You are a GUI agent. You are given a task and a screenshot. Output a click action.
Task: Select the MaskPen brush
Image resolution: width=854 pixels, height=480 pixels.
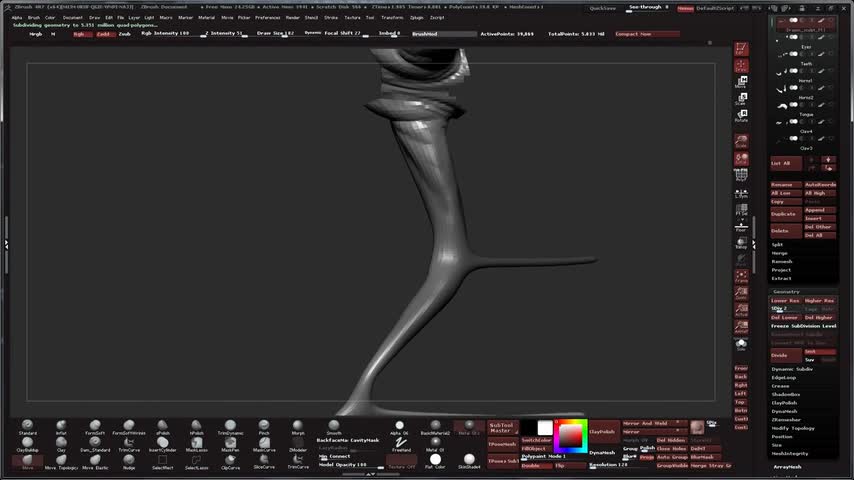230,445
